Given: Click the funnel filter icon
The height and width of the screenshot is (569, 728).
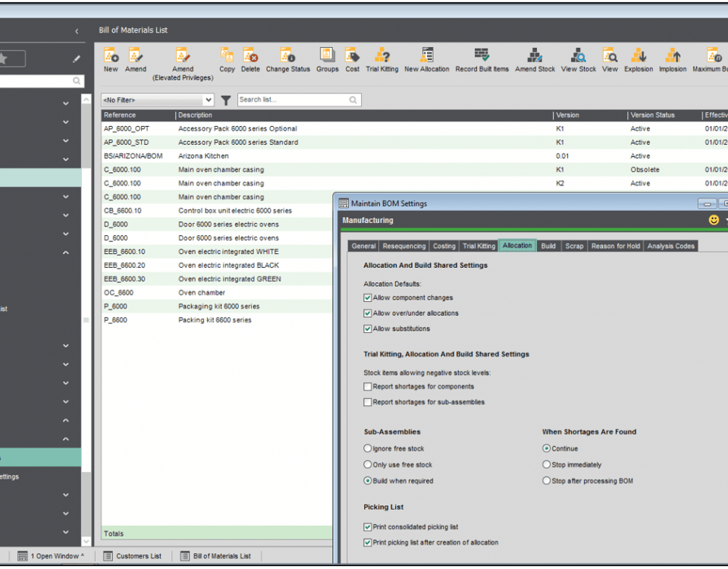Looking at the screenshot, I should click(x=226, y=100).
